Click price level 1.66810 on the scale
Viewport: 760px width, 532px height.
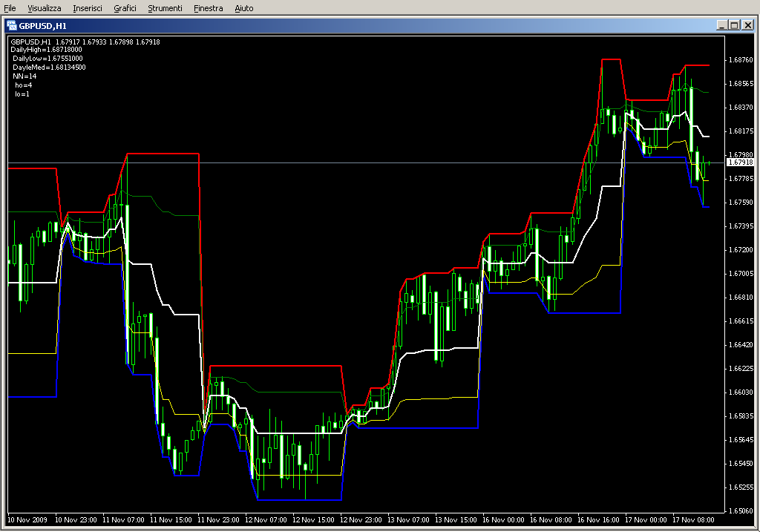[x=741, y=297]
